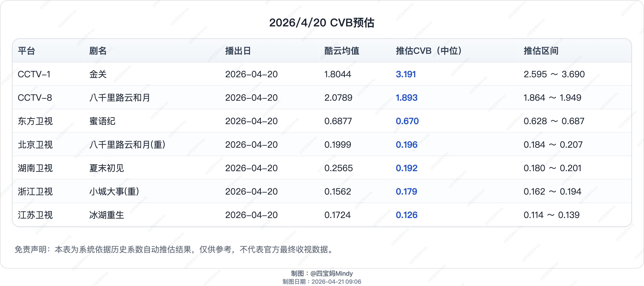Click the blue 0.179 CVB value
This screenshot has width=644, height=286.
coord(406,192)
